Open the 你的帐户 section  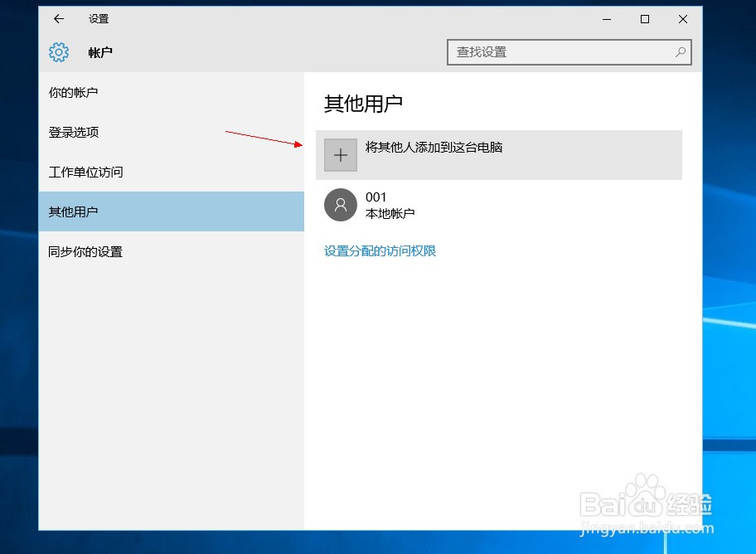point(171,92)
